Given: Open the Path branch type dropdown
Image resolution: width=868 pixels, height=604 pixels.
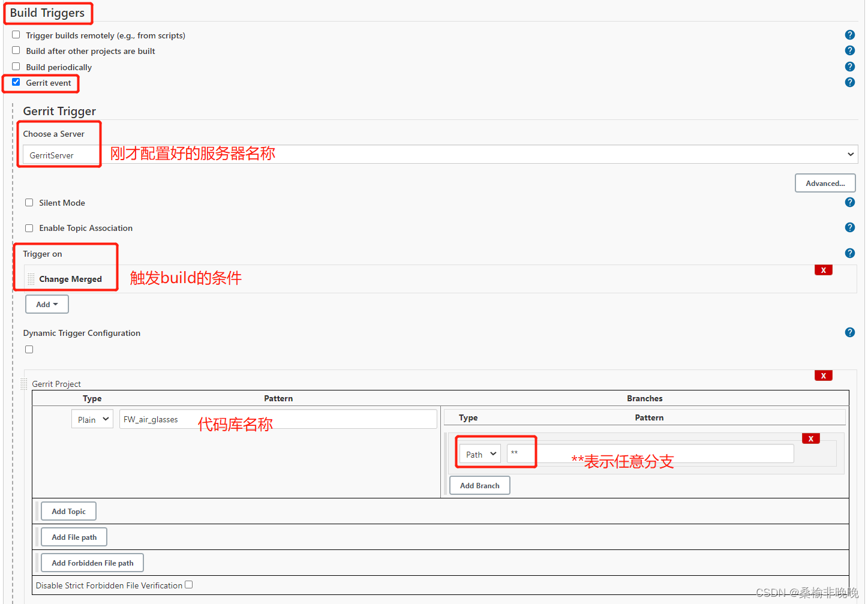Looking at the screenshot, I should pyautogui.click(x=480, y=454).
